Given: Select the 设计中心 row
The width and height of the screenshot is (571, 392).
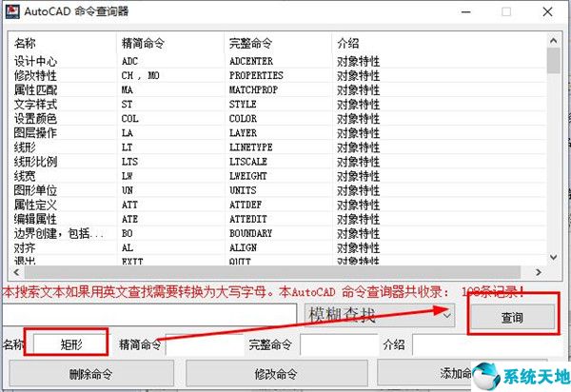Looking at the screenshot, I should point(278,61).
